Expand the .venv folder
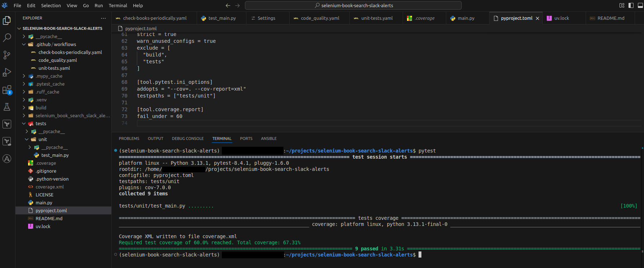The width and height of the screenshot is (644, 268). click(x=41, y=100)
